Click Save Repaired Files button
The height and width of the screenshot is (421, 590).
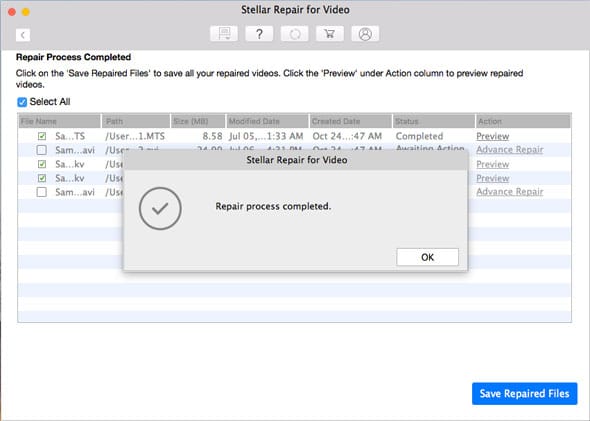click(525, 394)
